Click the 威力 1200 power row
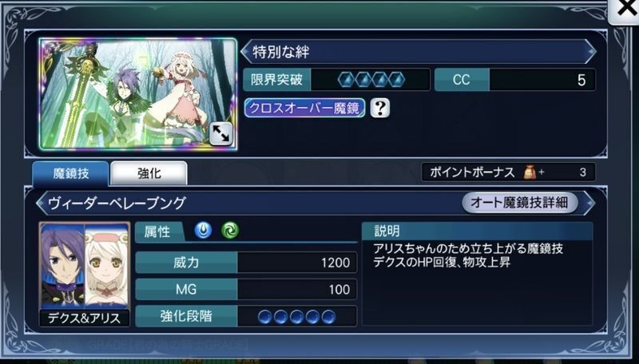Screen dimensions: 639x364 (x=246, y=262)
